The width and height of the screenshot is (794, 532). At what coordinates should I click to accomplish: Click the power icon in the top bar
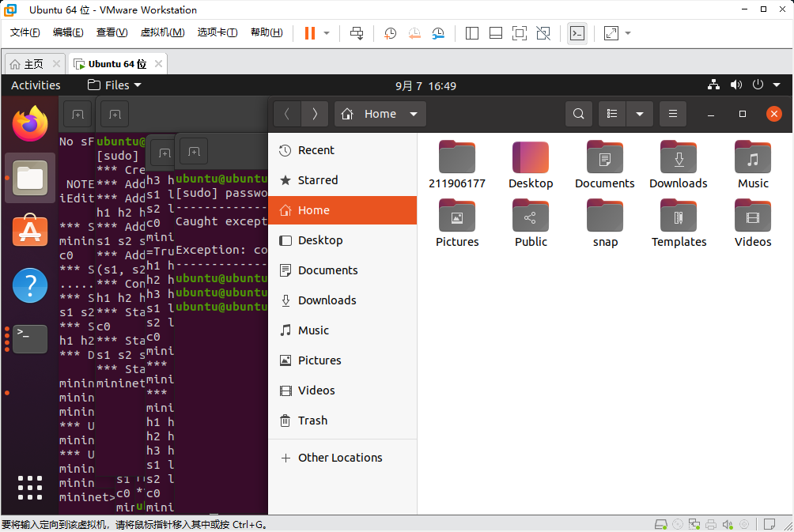tap(758, 85)
